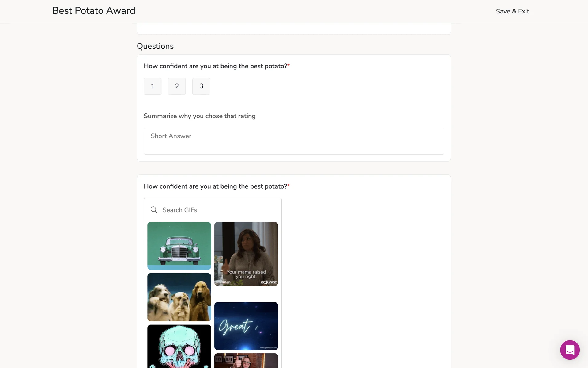Click the 'Summarize why you chose that rating' label
This screenshot has width=588, height=368.
[x=200, y=116]
